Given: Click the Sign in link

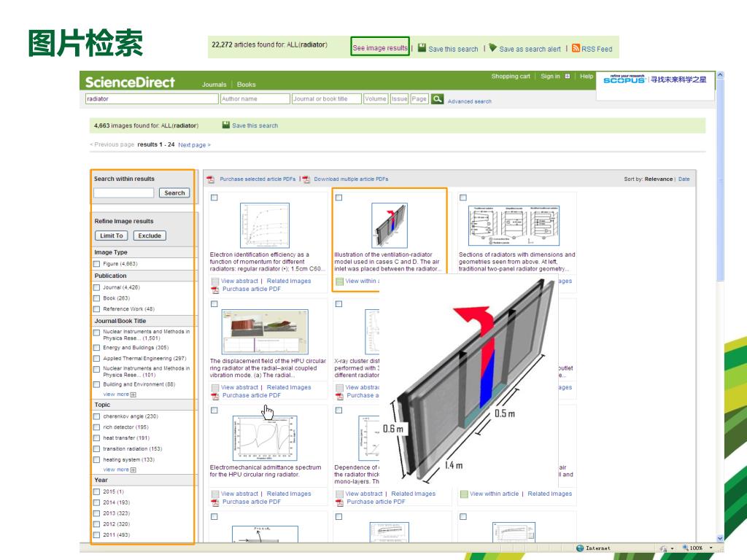Looking at the screenshot, I should (550, 76).
